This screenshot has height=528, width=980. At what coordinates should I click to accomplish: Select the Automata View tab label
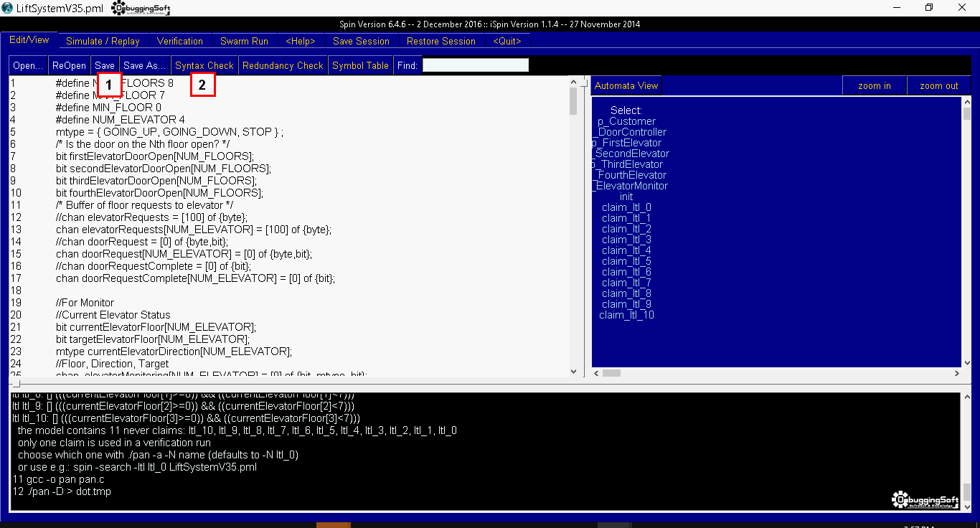625,85
